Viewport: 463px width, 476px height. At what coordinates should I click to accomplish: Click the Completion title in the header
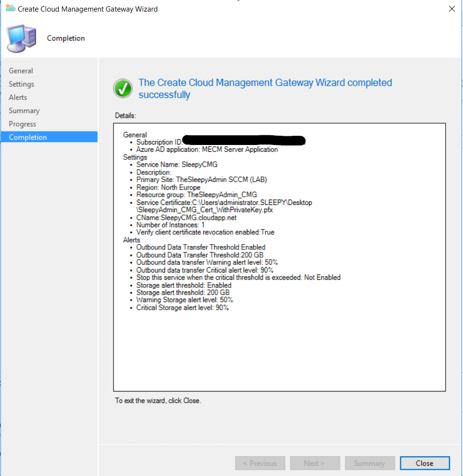point(66,38)
